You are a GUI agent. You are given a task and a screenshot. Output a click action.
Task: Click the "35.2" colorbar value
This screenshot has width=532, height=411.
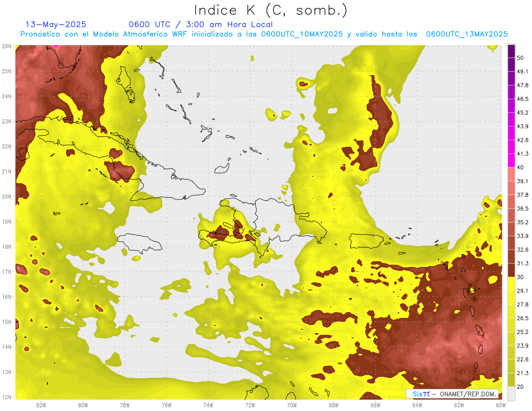(523, 222)
